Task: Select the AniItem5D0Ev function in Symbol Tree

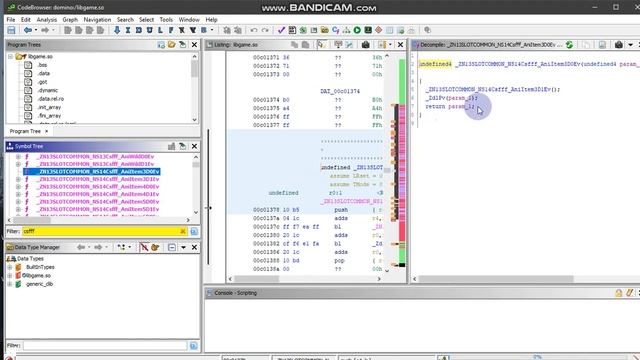Action: (97, 202)
